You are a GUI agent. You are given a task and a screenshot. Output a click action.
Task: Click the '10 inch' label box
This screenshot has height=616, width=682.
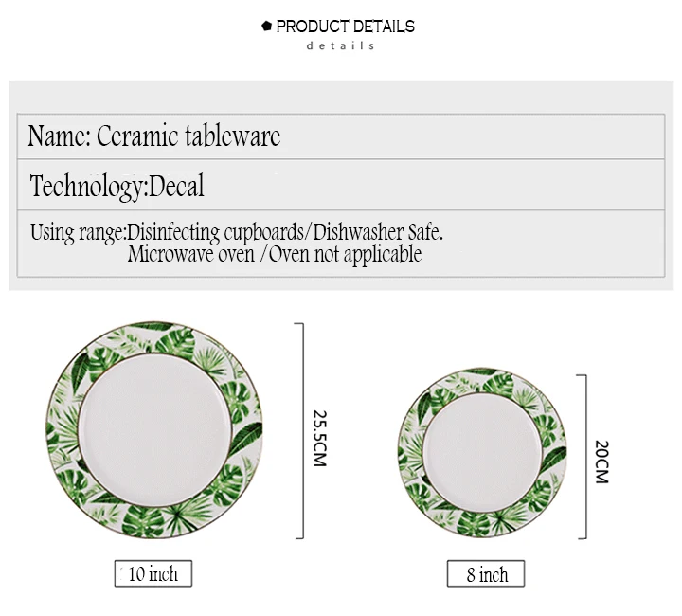tap(153, 573)
